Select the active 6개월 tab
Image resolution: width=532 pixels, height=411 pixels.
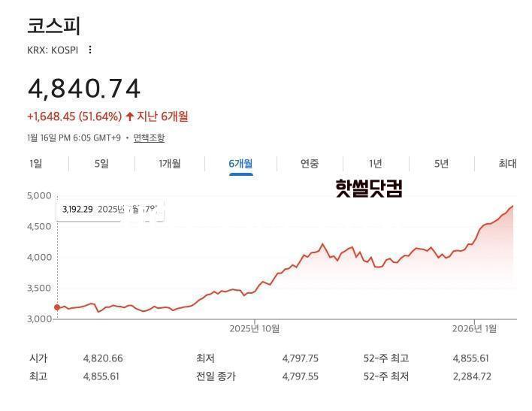tap(240, 164)
